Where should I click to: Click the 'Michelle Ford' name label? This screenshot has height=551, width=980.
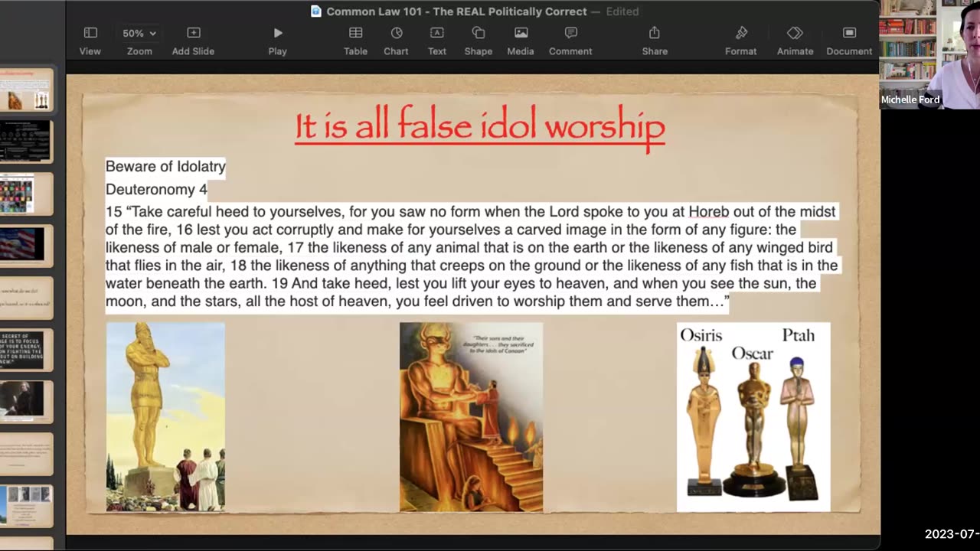pos(910,99)
